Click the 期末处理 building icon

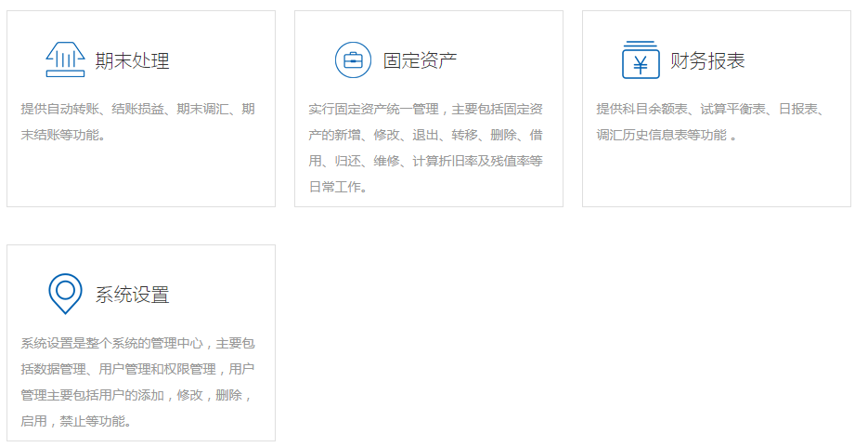point(65,60)
